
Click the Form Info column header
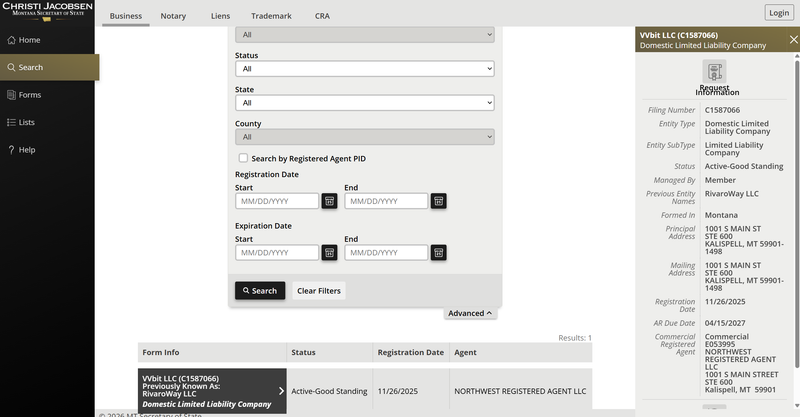(212, 352)
